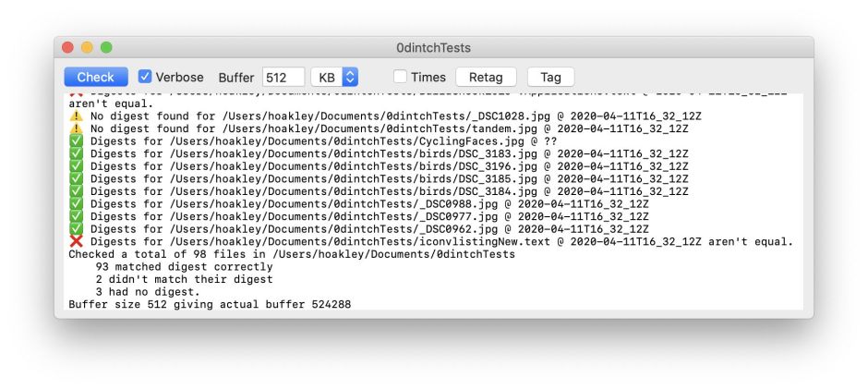Enable the Times checkbox
Viewport: 868px width, 390px height.
point(400,77)
